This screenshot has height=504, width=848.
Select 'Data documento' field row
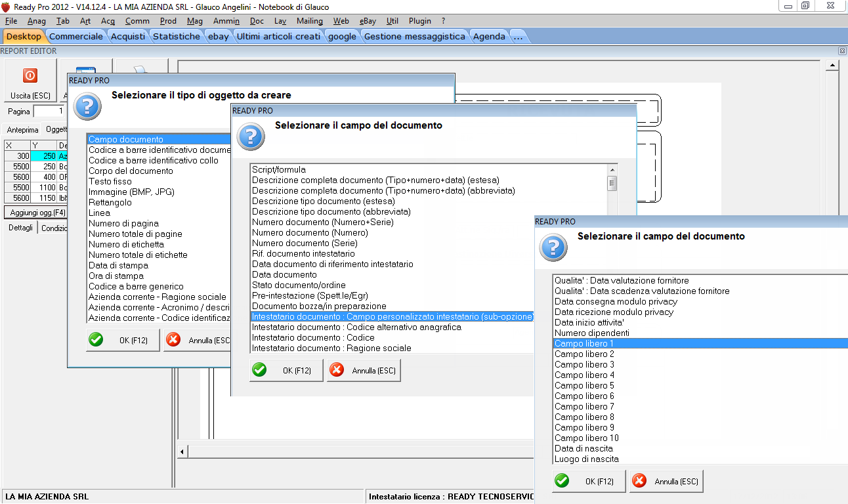pos(429,274)
